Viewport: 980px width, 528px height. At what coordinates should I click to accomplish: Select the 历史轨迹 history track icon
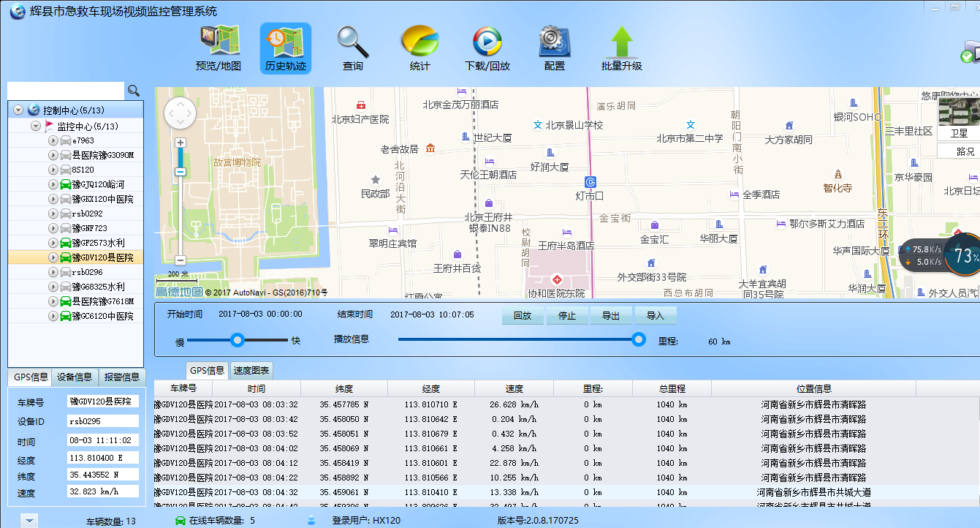(x=285, y=48)
